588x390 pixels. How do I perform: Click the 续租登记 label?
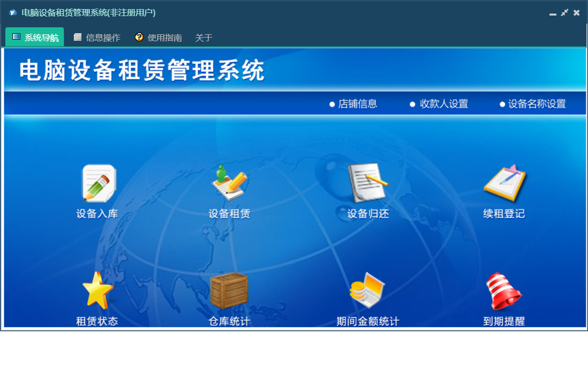tap(504, 214)
